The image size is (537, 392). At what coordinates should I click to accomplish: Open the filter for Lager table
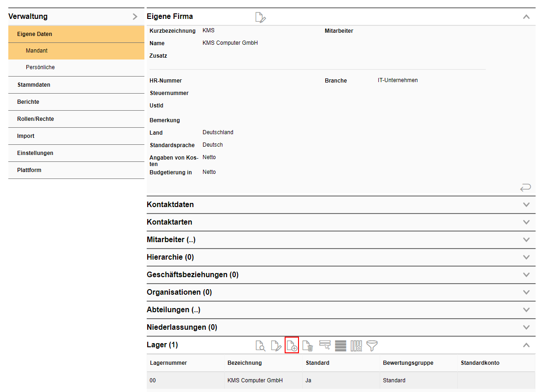(372, 345)
